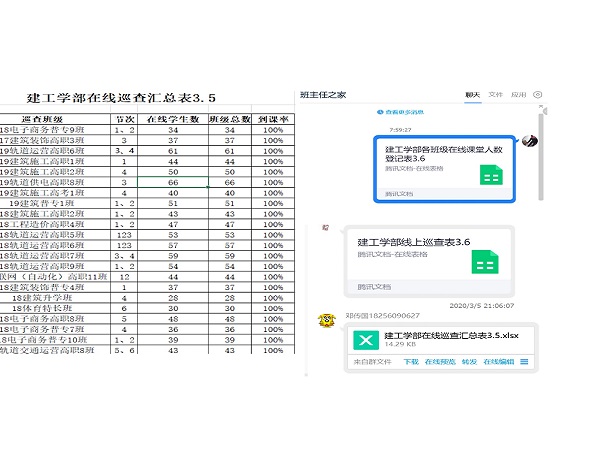The width and height of the screenshot is (600, 450).
Task: Switch to the 聊天 tab
Action: coord(473,94)
